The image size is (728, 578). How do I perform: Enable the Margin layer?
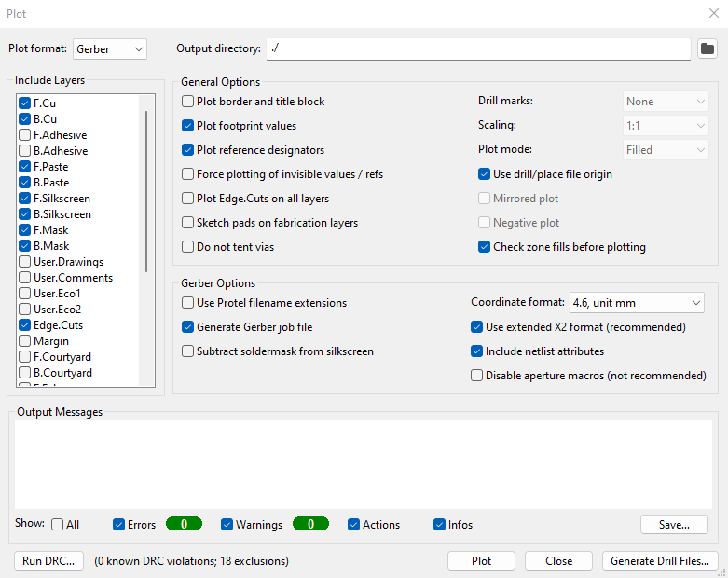24,341
